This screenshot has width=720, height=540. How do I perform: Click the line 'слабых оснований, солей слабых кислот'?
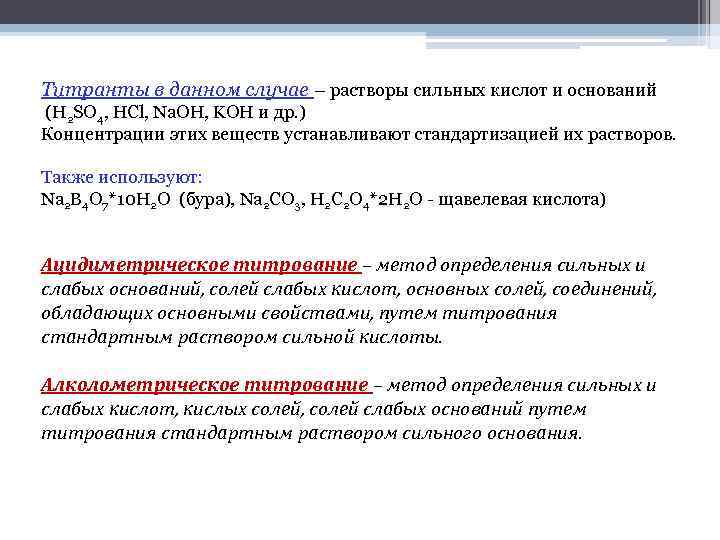(x=349, y=289)
